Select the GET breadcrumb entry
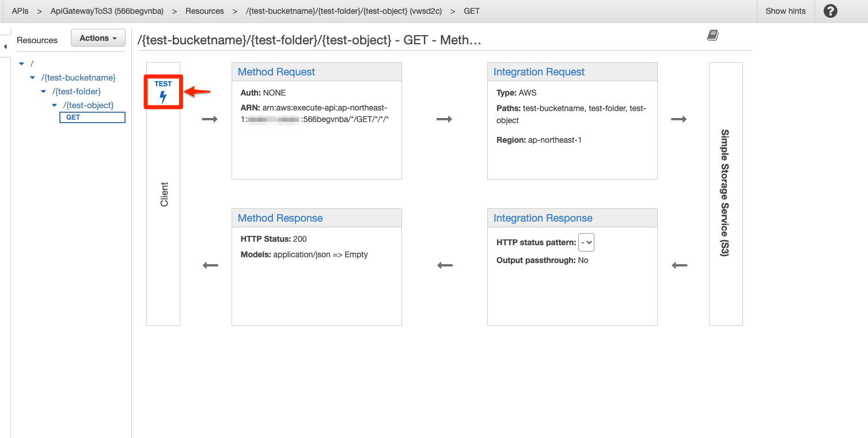The height and width of the screenshot is (438, 868). tap(471, 10)
